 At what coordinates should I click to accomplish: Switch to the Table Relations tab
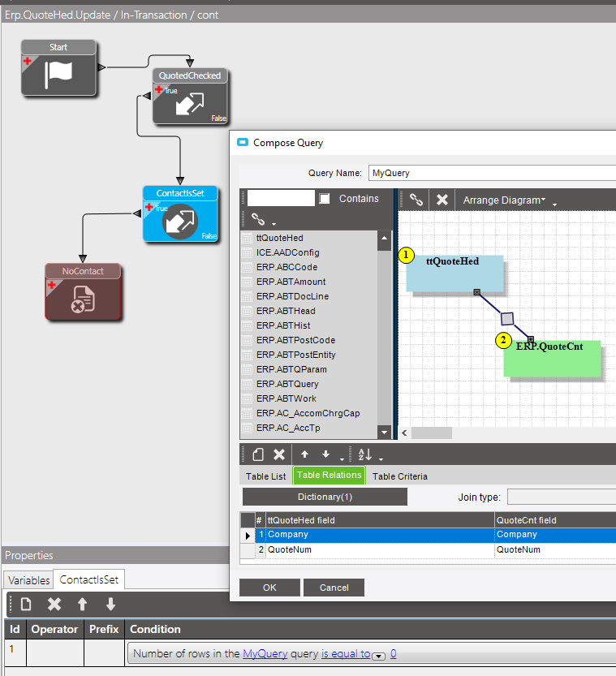[x=329, y=475]
